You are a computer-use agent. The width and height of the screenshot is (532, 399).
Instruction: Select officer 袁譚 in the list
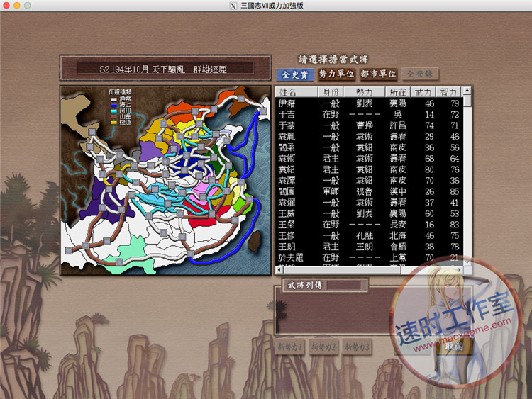[x=369, y=180]
